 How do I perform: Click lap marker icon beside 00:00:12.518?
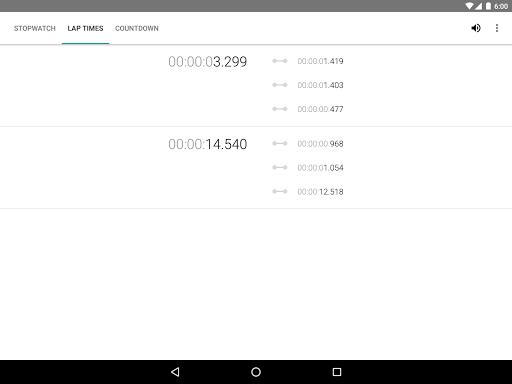click(280, 191)
